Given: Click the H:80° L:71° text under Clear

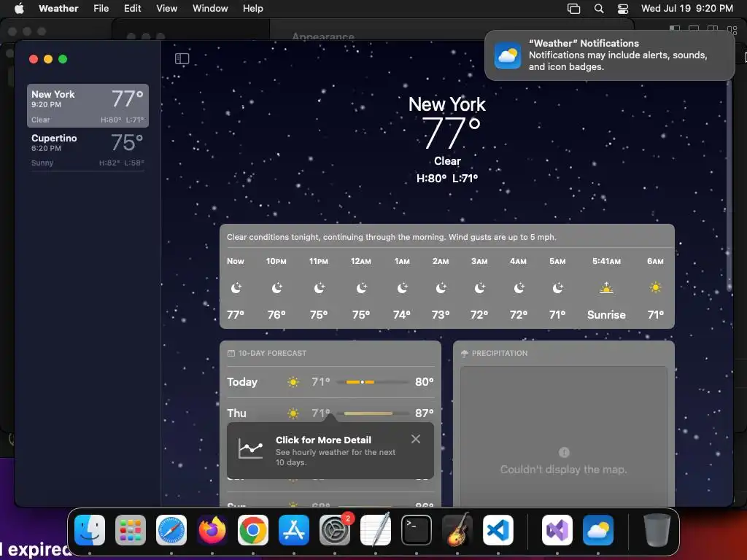Looking at the screenshot, I should pyautogui.click(x=447, y=178).
